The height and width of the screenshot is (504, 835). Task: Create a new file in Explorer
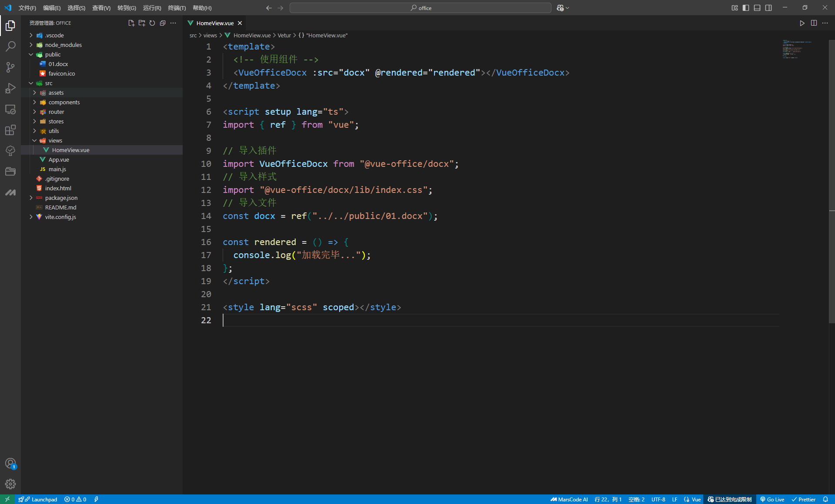pyautogui.click(x=131, y=23)
